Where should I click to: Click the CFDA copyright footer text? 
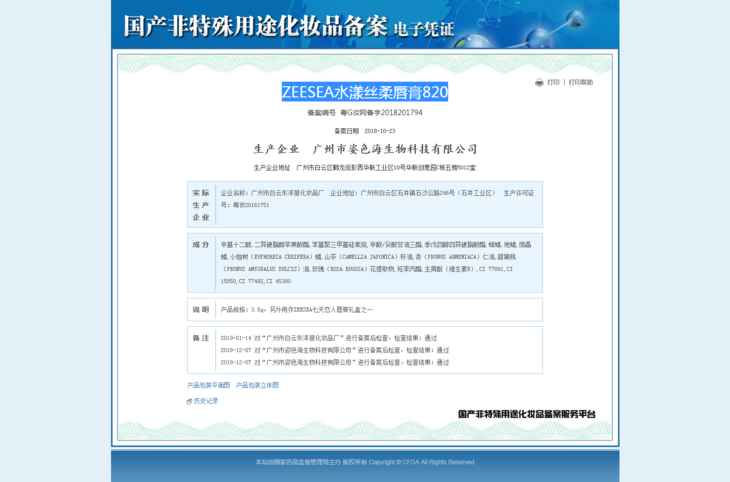click(364, 462)
